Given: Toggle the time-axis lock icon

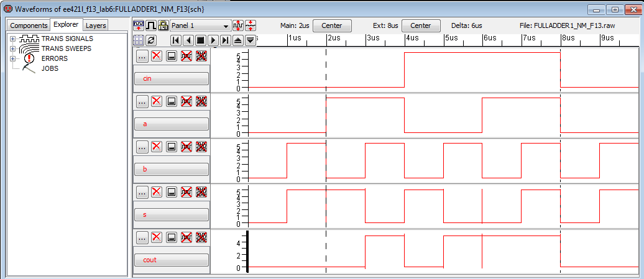Looking at the screenshot, I should (163, 25).
